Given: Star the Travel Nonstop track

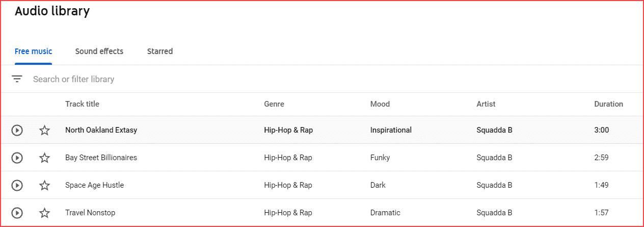Looking at the screenshot, I should tap(45, 213).
